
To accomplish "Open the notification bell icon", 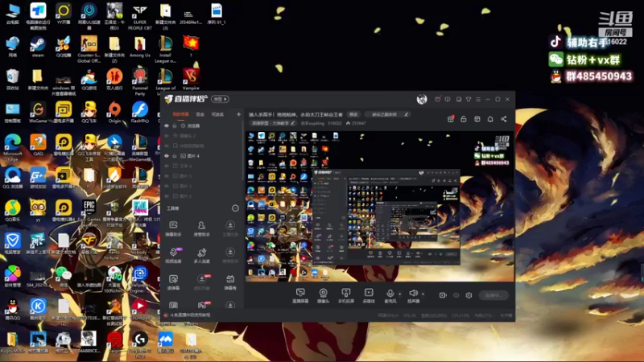I will tap(490, 119).
